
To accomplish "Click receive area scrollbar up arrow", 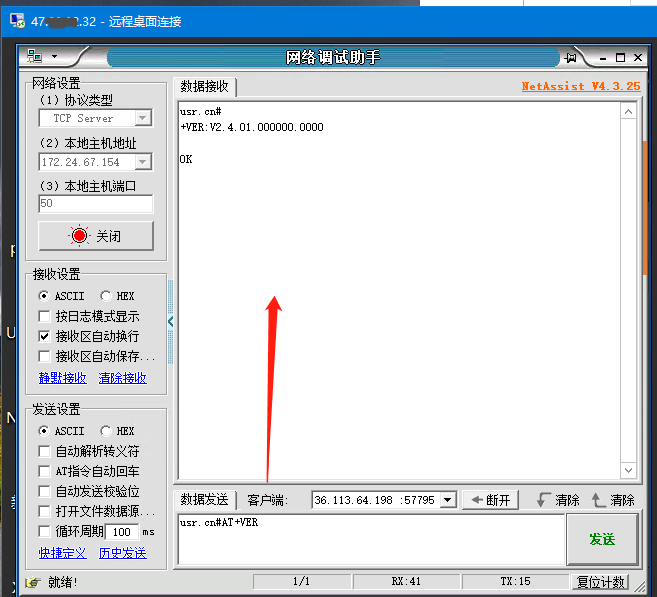I will [x=629, y=111].
